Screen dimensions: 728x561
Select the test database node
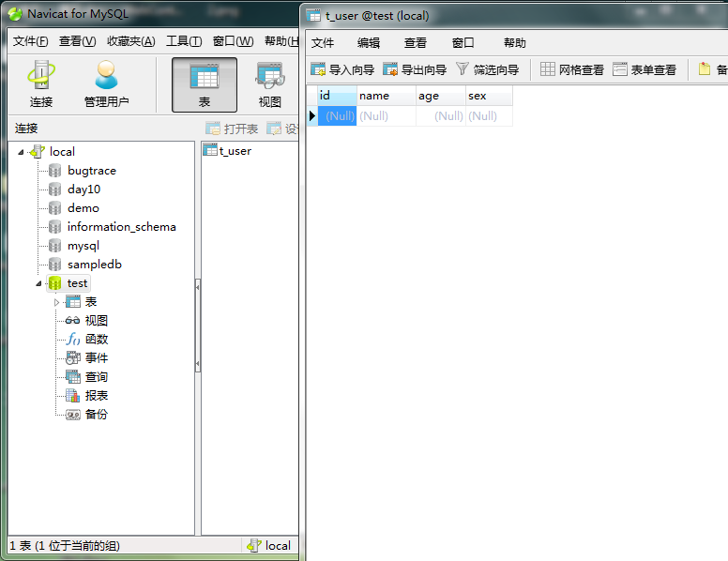point(68,283)
